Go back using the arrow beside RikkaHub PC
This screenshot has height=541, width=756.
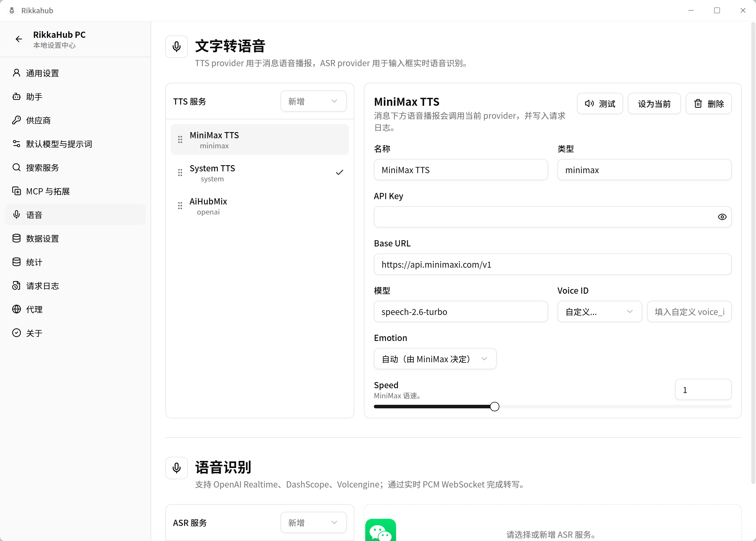[19, 39]
